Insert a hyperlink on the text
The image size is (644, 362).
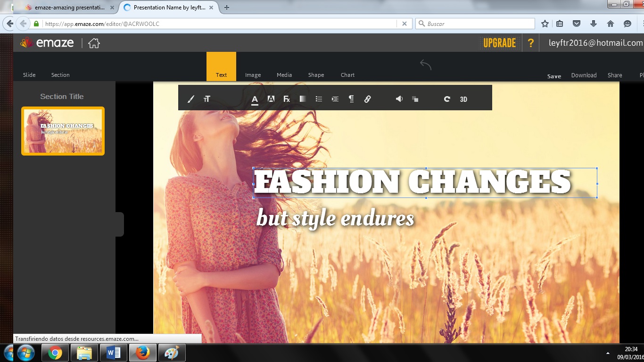click(x=367, y=99)
